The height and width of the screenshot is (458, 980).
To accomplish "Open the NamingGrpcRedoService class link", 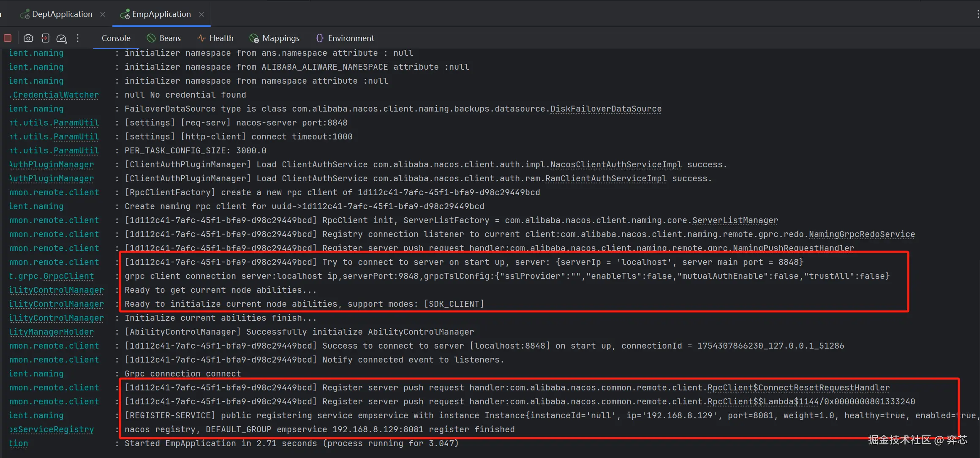I will (861, 234).
